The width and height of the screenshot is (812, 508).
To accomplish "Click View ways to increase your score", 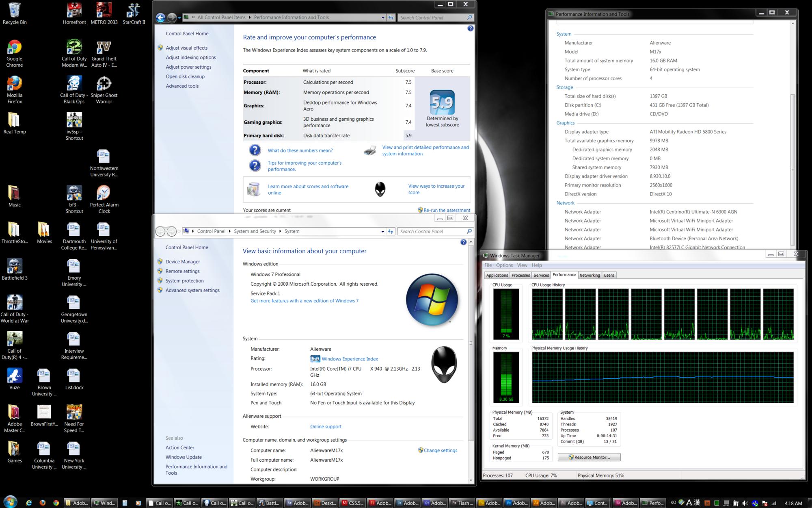I will click(436, 189).
